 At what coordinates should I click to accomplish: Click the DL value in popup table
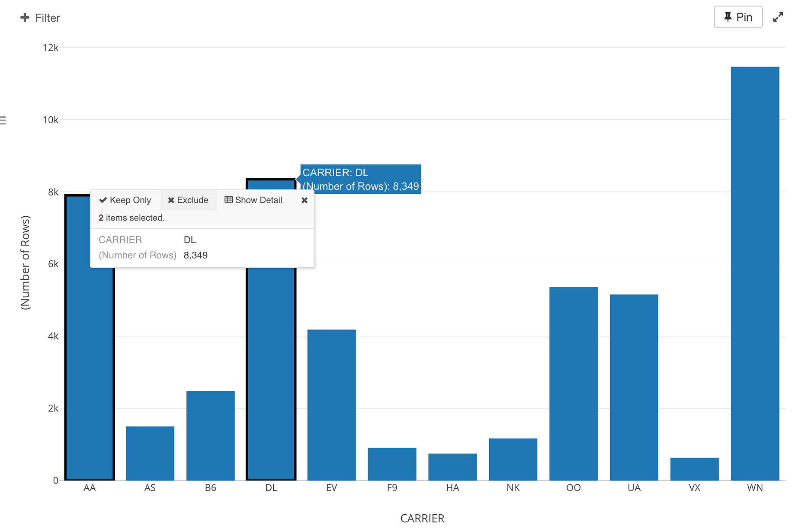point(190,240)
